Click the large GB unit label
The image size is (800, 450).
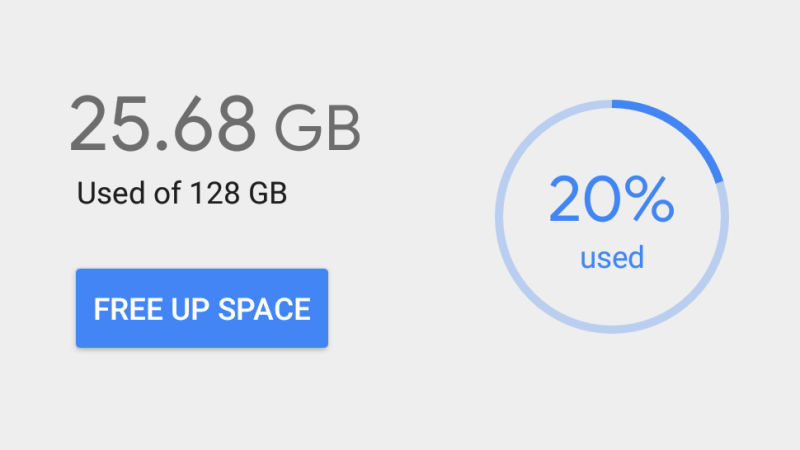coord(317,128)
